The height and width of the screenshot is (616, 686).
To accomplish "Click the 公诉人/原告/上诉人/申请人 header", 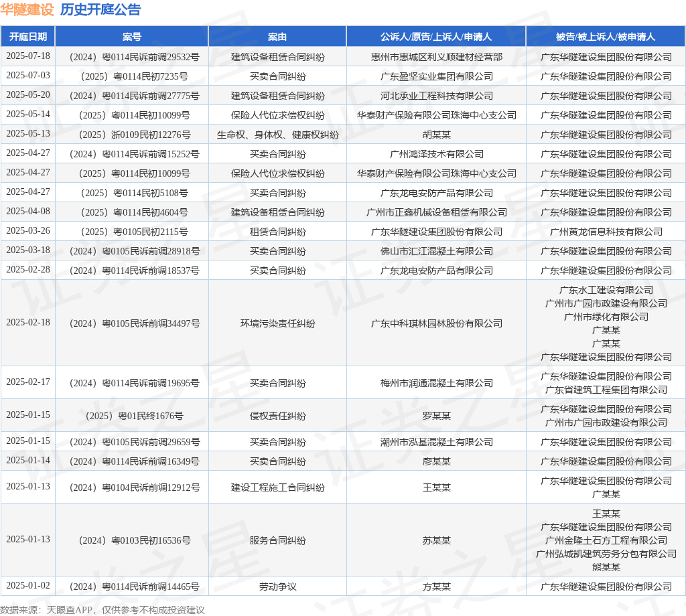I will (436, 37).
